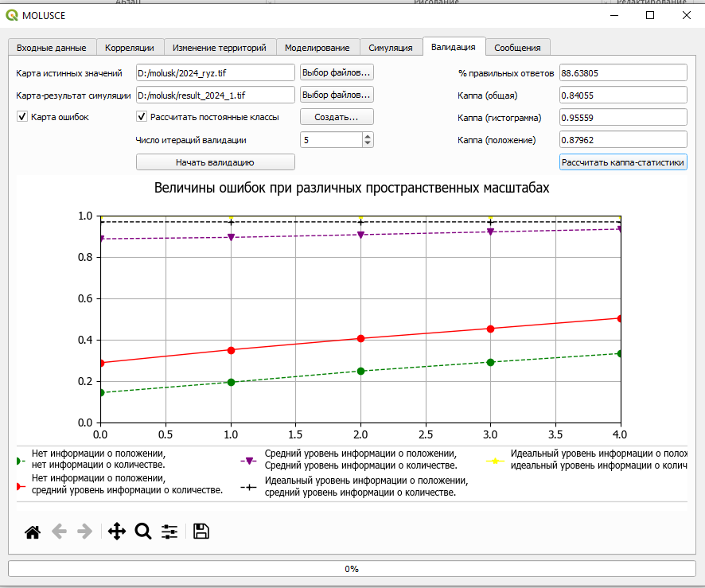Open the Корреляции tab
Viewport: 705px width, 588px height.
click(x=130, y=48)
